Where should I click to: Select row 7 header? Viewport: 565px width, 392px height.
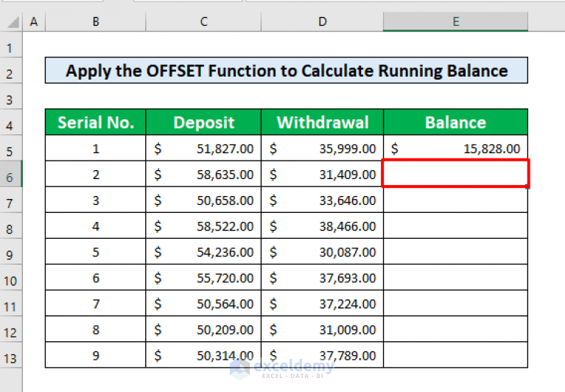point(11,200)
